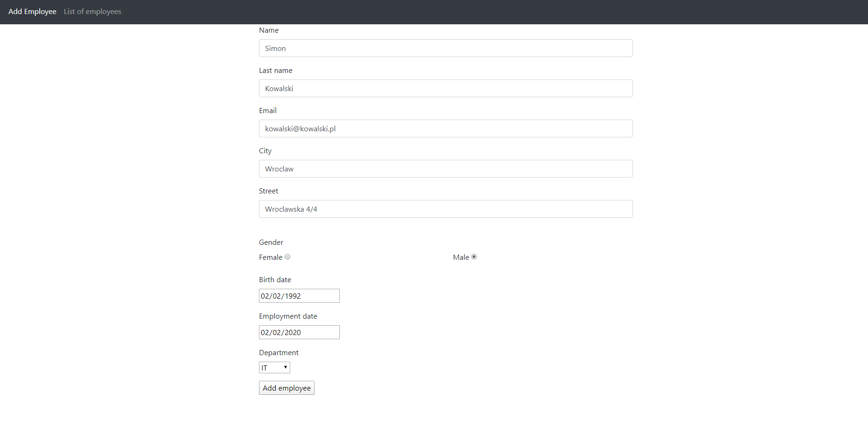Image resolution: width=868 pixels, height=428 pixels.
Task: Click the Birth date field showing 02/02/1992
Action: click(299, 295)
